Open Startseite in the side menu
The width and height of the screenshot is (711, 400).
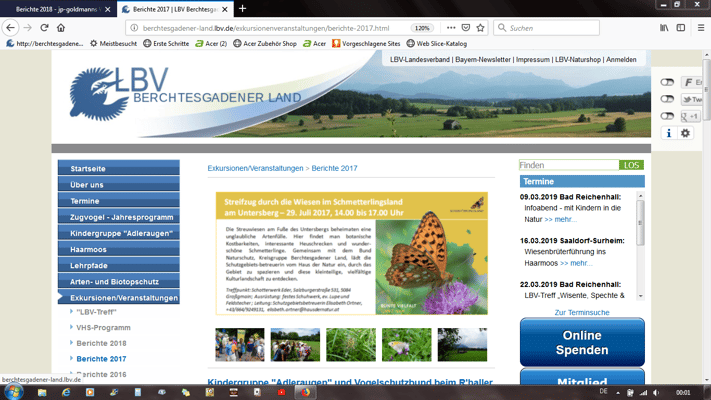click(x=119, y=168)
